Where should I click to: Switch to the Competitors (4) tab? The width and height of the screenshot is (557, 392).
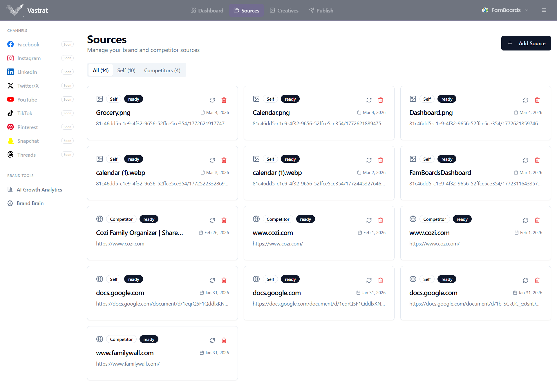[x=162, y=71]
